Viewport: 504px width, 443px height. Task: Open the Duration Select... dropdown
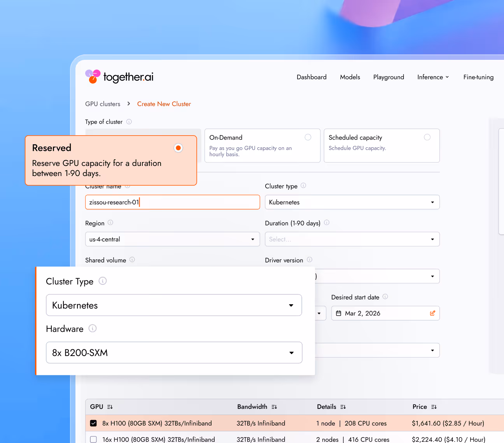[352, 239]
